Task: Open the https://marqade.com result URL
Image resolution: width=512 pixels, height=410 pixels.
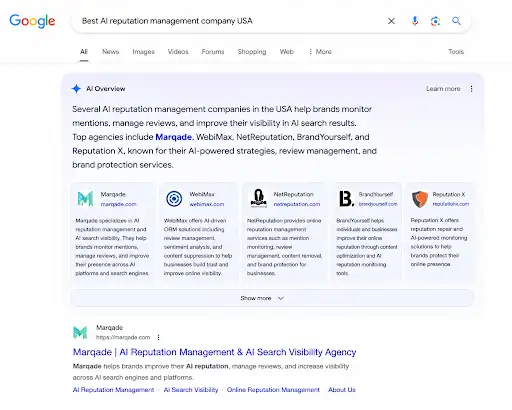Action: [x=123, y=337]
